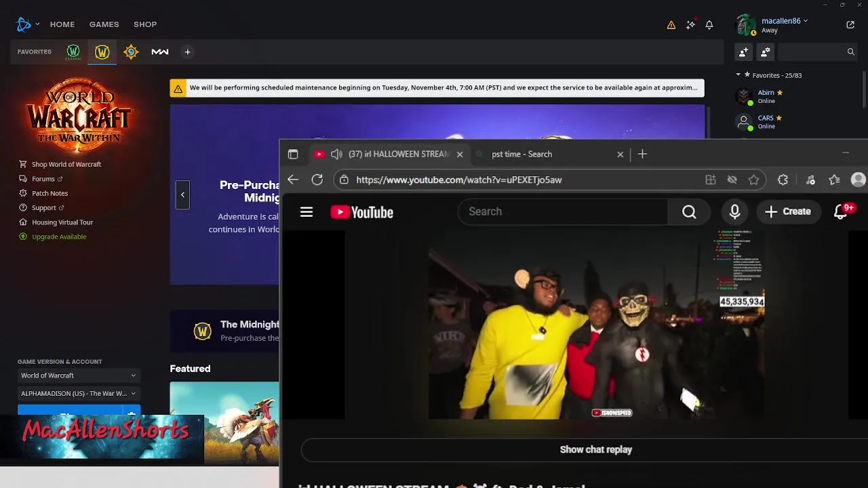868x488 pixels.
Task: Open Battle.net notifications bell
Action: 709,24
